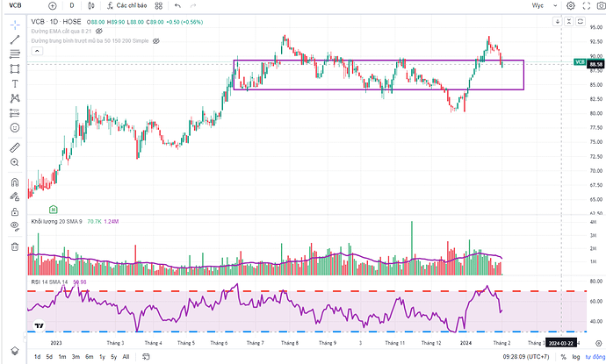
Task: Click the zoom in tool
Action: [x=14, y=162]
